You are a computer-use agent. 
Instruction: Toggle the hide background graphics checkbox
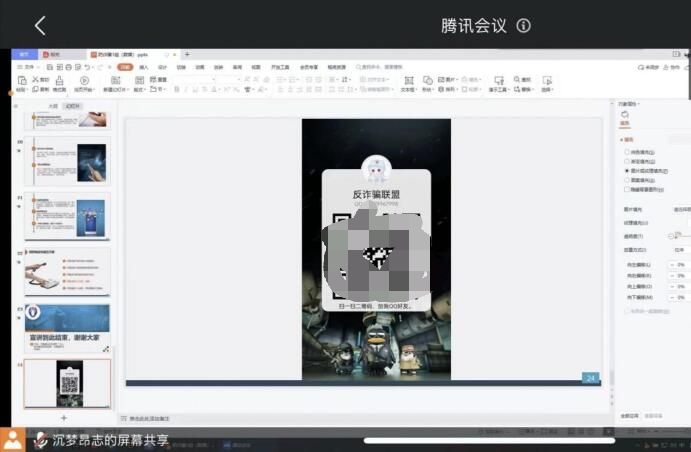pos(627,188)
